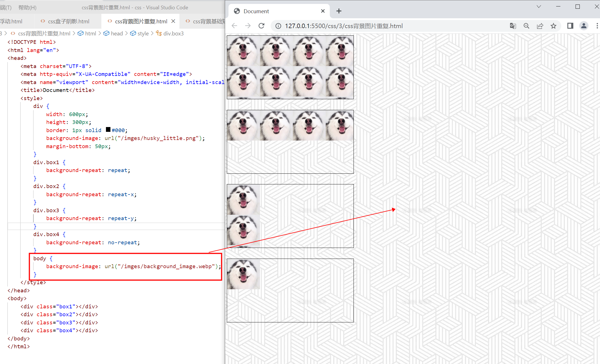600x364 pixels.
Task: Click husky_little.png url in code
Action: click(158, 138)
